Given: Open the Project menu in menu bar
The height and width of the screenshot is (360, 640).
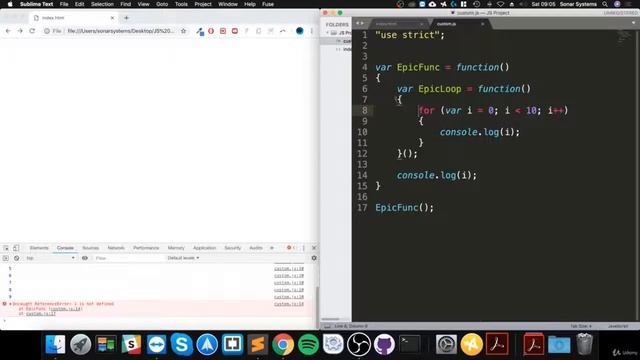Looking at the screenshot, I should point(203,4).
